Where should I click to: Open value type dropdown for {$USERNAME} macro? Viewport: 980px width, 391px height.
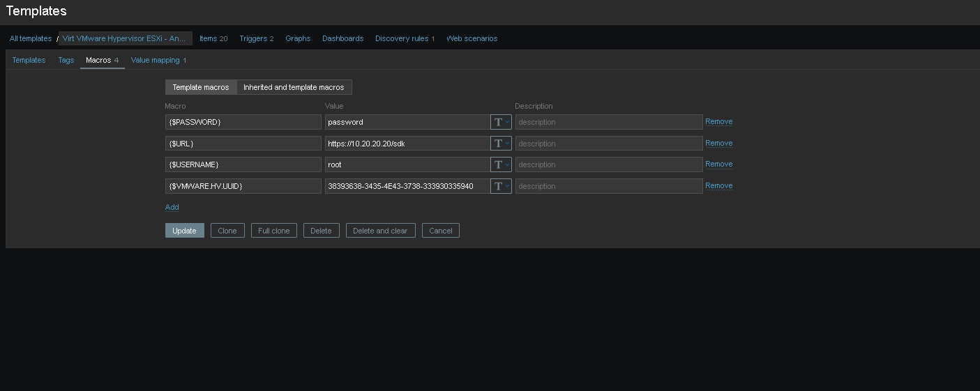(501, 164)
